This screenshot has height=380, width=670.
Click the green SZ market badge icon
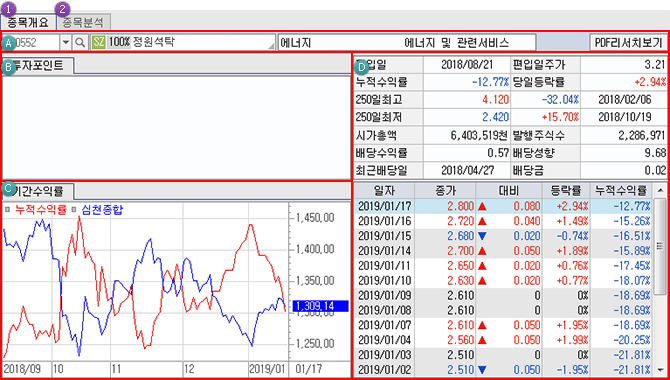pos(98,43)
